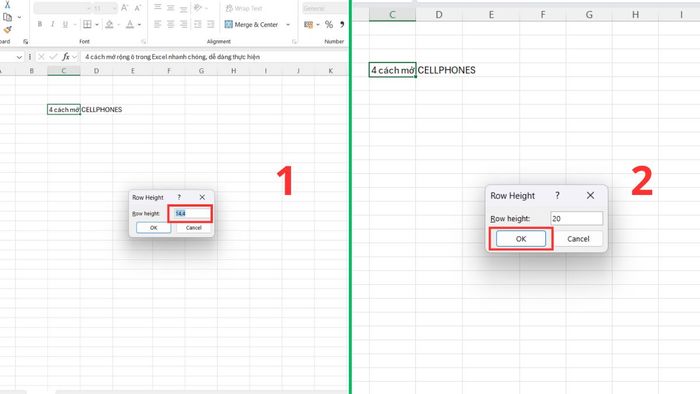
Task: Open the Number Format General dropdown
Action: click(325, 8)
